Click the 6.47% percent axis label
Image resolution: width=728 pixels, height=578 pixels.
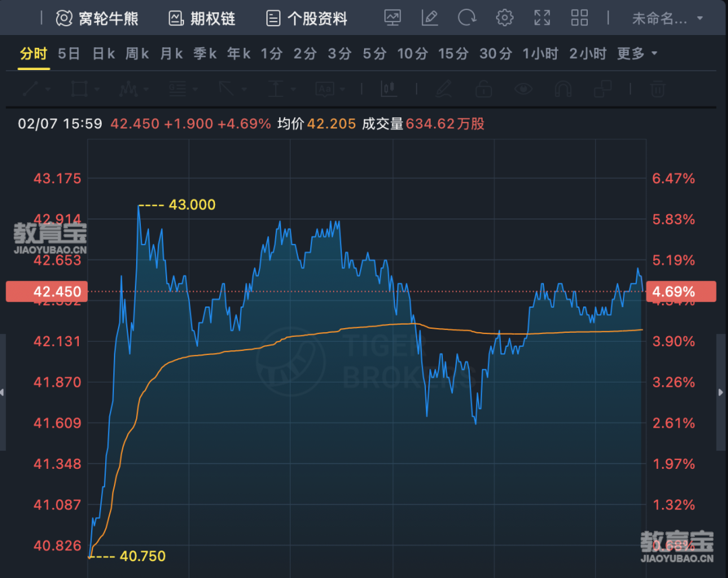click(x=673, y=179)
